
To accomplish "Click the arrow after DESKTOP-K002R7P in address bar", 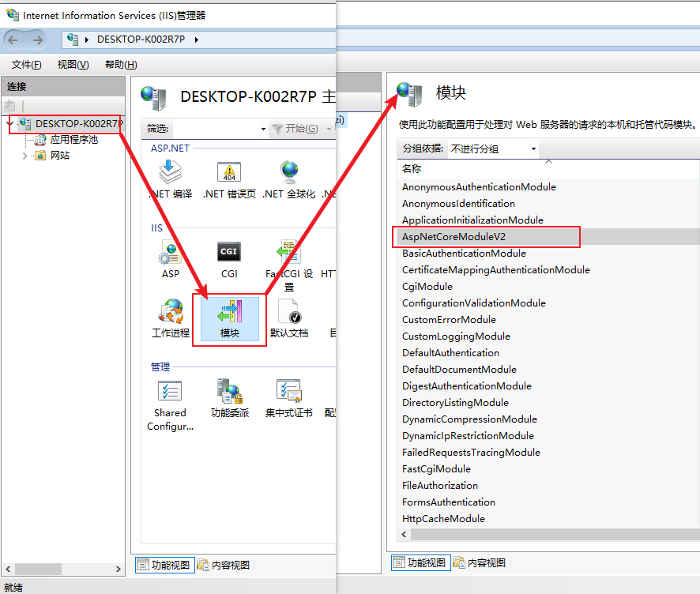I will point(197,39).
